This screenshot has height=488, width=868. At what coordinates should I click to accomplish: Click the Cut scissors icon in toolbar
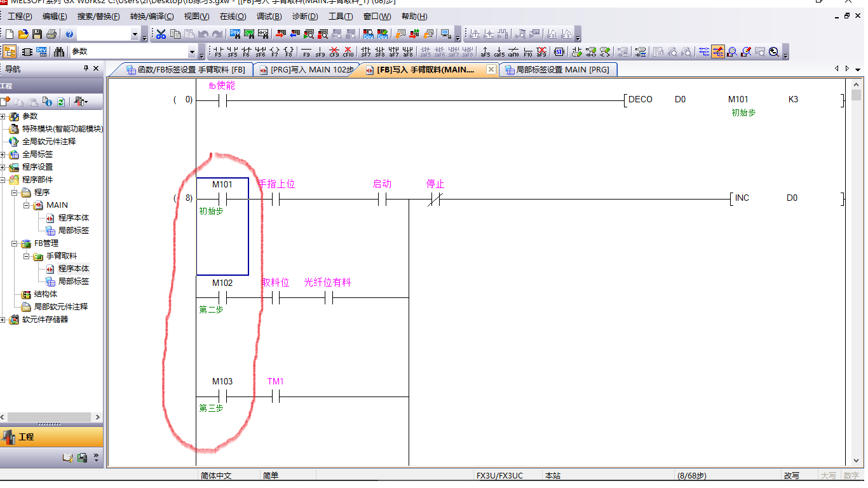pos(161,34)
